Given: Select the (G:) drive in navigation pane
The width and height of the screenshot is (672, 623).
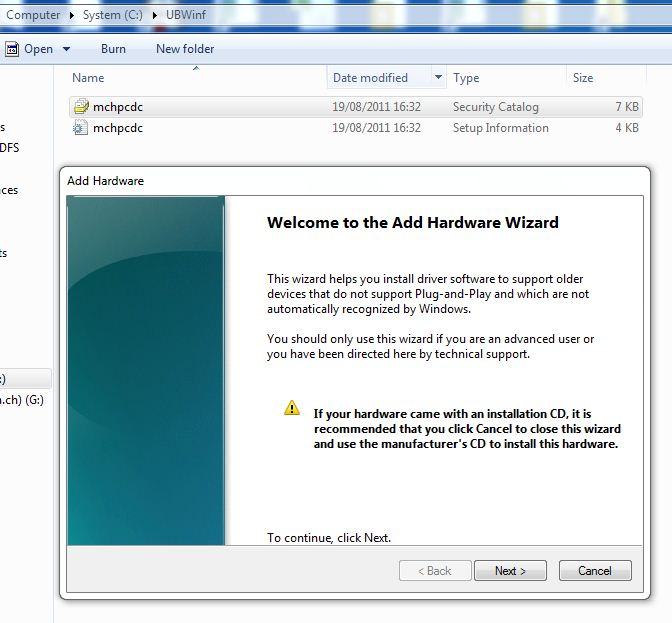Looking at the screenshot, I should [x=22, y=400].
